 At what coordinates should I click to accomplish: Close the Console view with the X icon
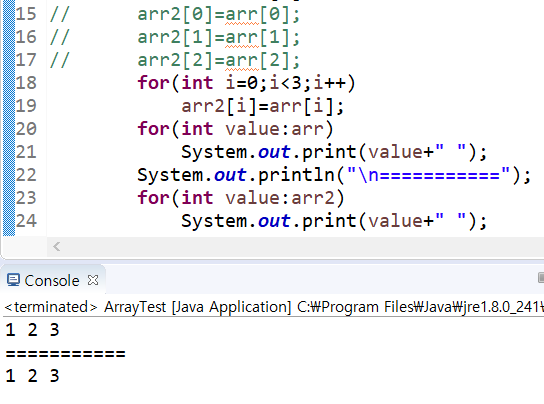93,280
